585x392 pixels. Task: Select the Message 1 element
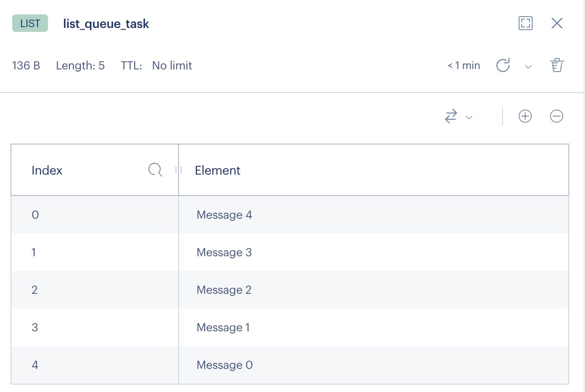click(x=223, y=327)
